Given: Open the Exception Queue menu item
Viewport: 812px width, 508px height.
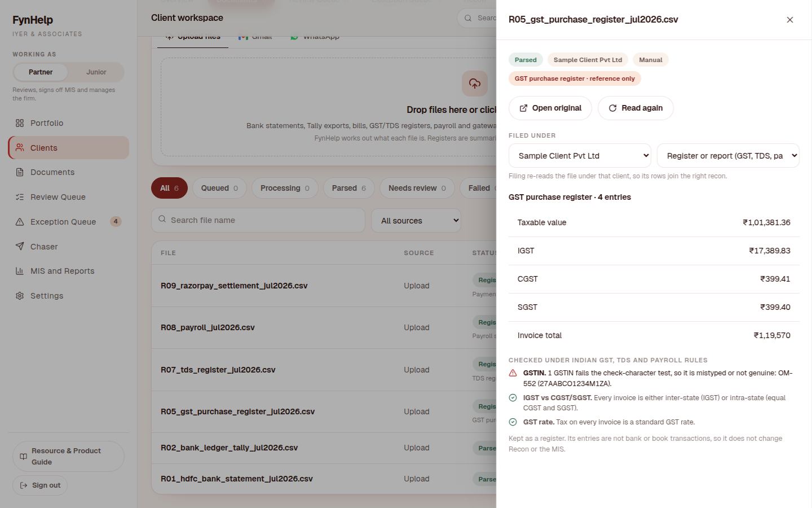Looking at the screenshot, I should coord(69,222).
